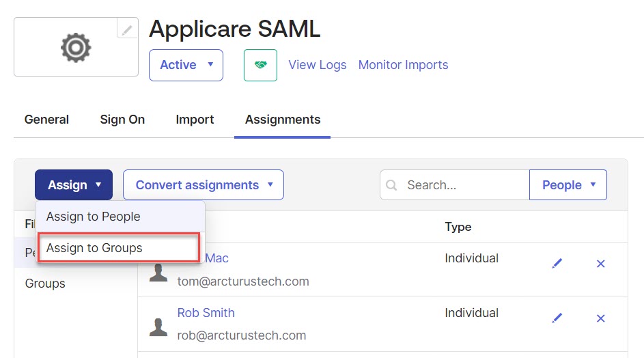Screen dimensions: 644x358
Task: Open the Active status dropdown
Action: click(x=186, y=66)
